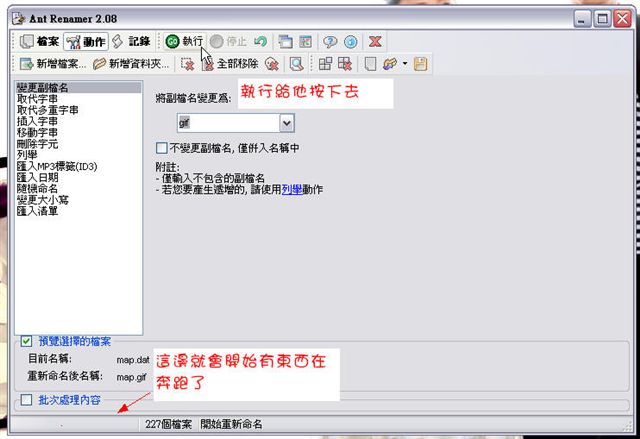Switch to the 檔案 files tab
640x439 pixels.
click(40, 41)
